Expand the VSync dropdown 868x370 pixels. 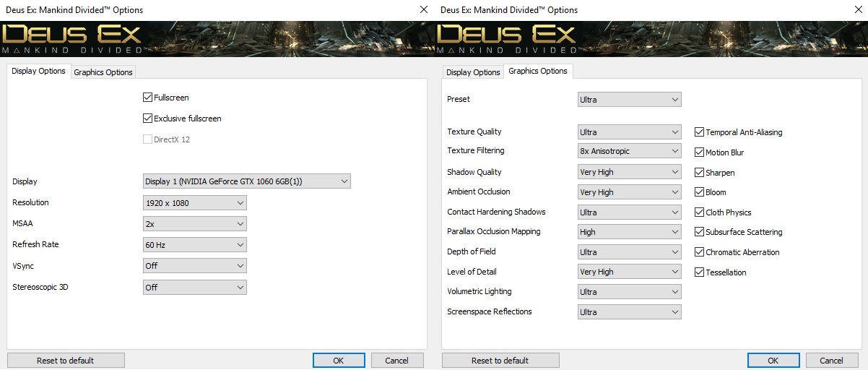(x=195, y=266)
